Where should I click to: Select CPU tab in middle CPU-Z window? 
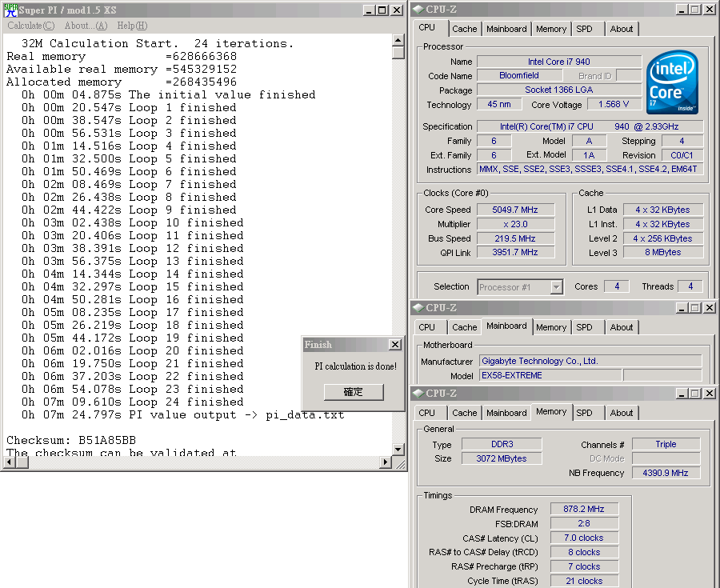pyautogui.click(x=427, y=327)
